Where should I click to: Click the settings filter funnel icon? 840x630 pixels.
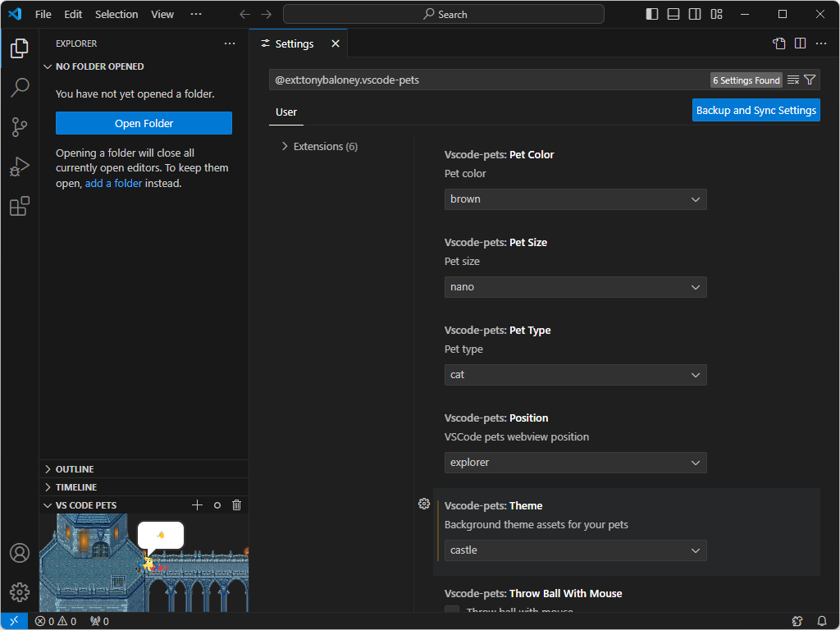tap(810, 80)
